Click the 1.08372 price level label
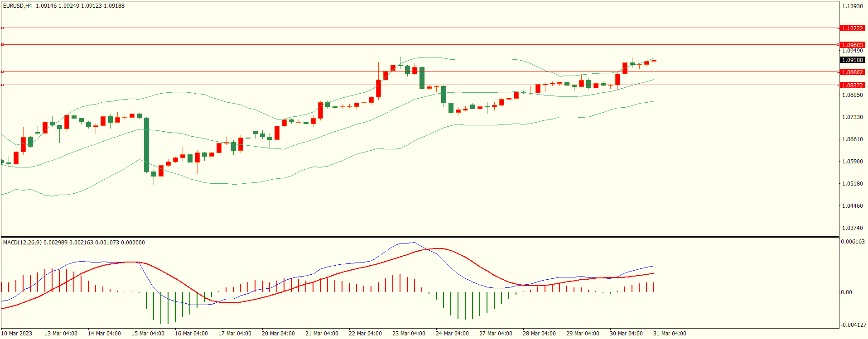The image size is (868, 339). [852, 85]
